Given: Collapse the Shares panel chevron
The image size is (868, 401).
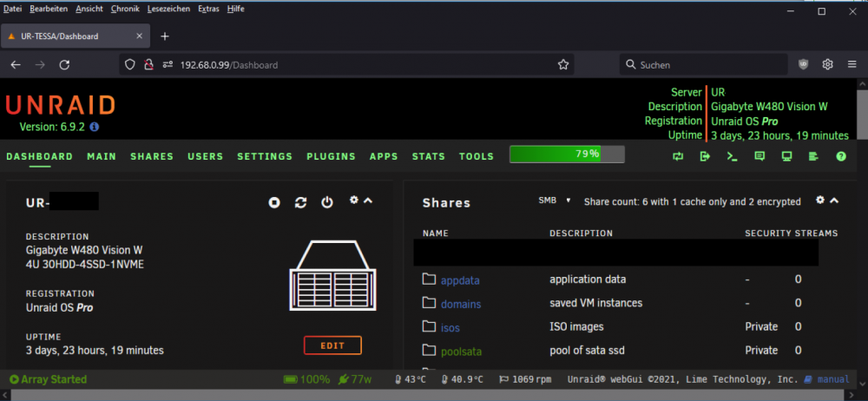Looking at the screenshot, I should (834, 200).
